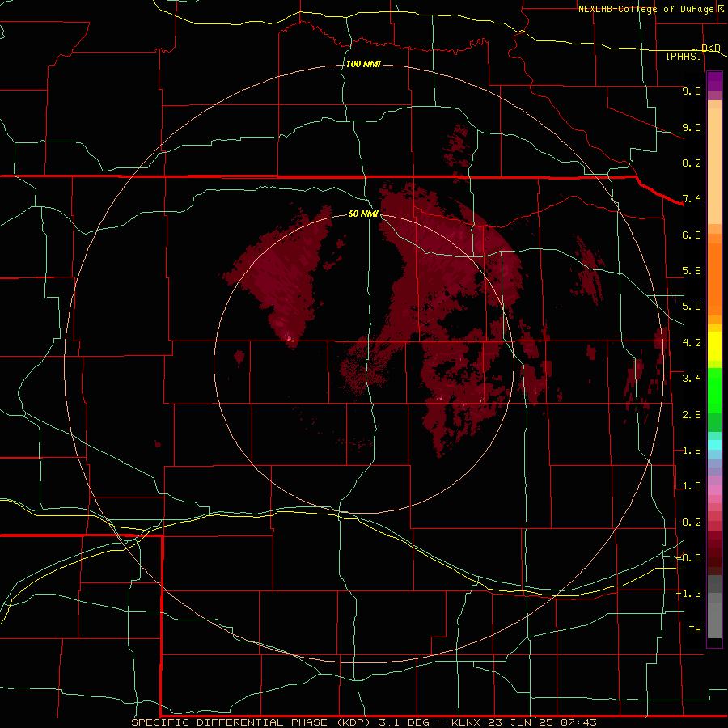Click the NEXLAB-College of DuPage credit text

tap(647, 9)
